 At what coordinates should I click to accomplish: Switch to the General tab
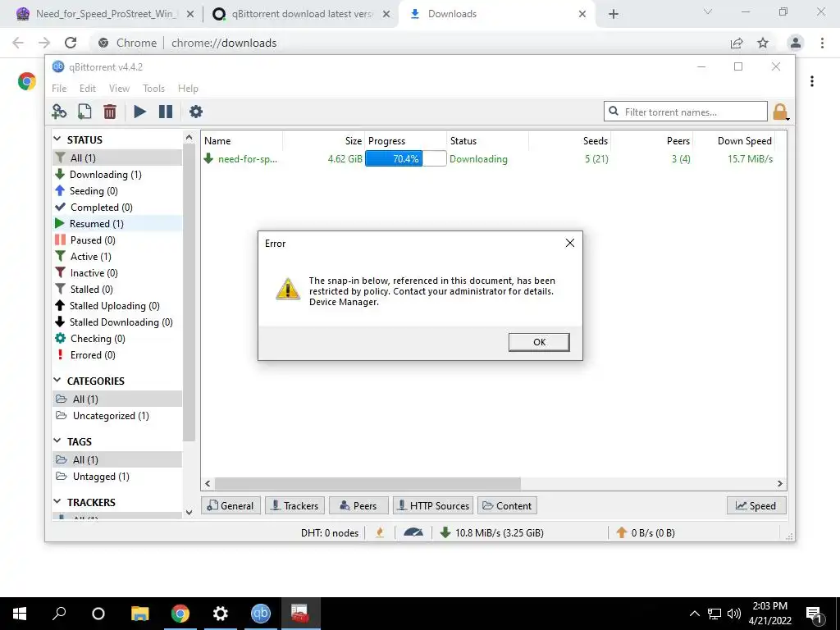pyautogui.click(x=231, y=505)
